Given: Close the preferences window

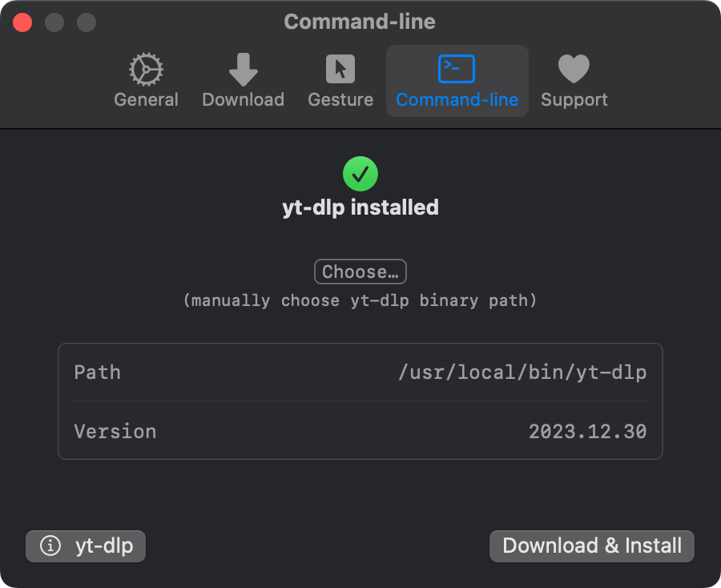Looking at the screenshot, I should 22,22.
